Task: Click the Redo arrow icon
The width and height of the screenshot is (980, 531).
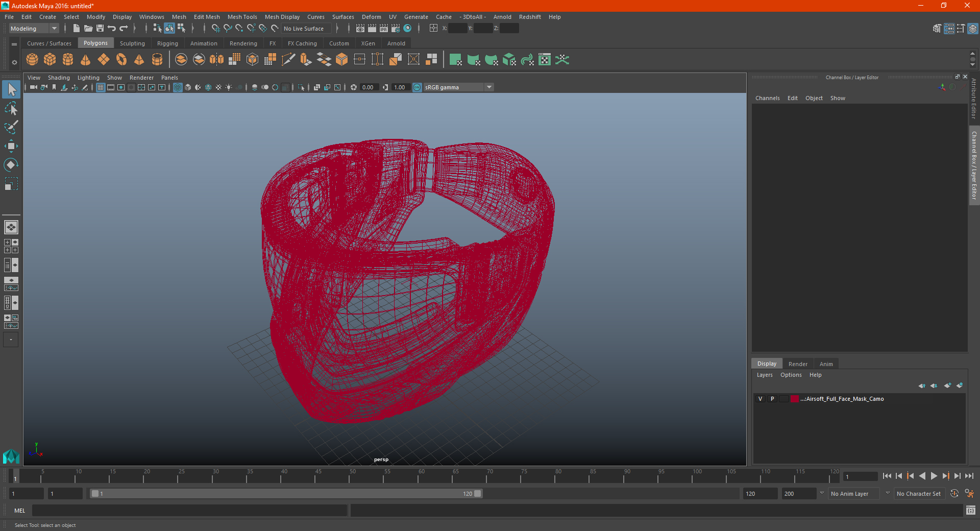Action: [124, 28]
